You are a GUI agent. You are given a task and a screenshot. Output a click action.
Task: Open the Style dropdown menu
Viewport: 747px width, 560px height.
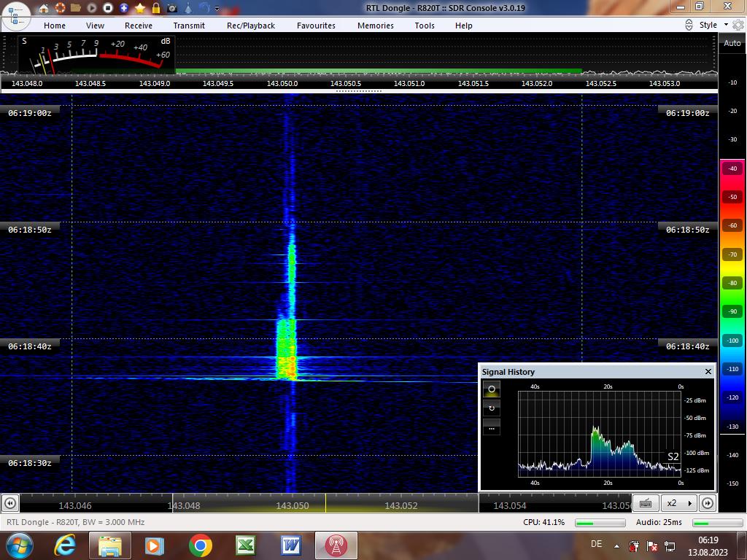(x=713, y=25)
